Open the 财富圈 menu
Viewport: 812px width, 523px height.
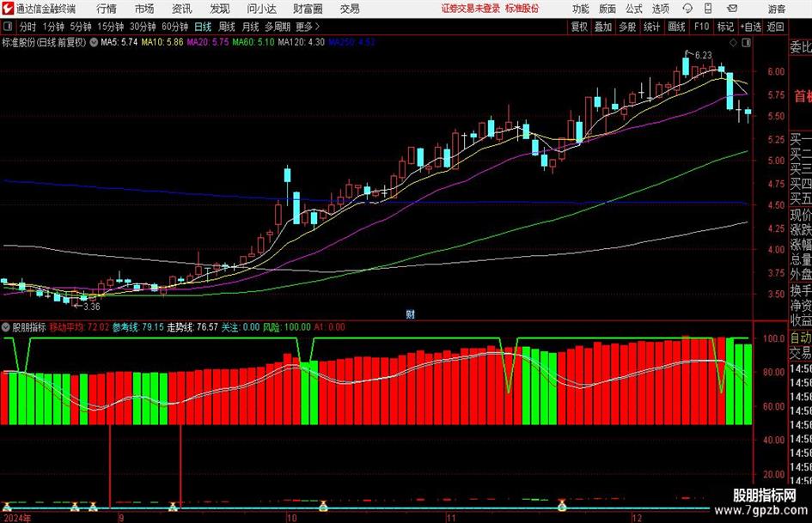(308, 9)
